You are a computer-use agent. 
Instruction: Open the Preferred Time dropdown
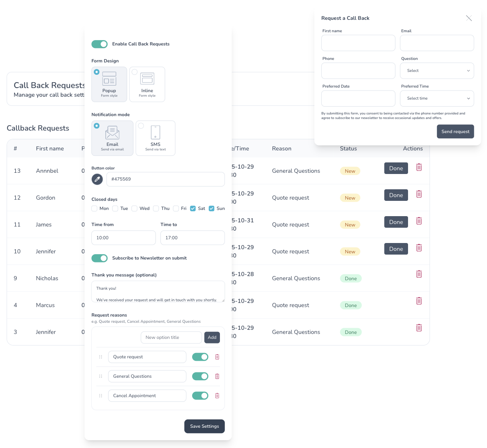[437, 98]
